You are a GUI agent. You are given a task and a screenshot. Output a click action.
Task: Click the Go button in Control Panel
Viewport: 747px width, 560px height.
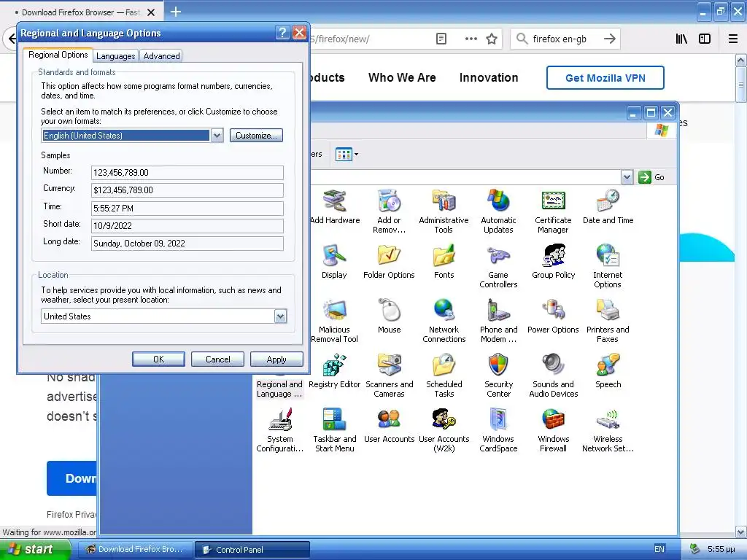coord(651,177)
